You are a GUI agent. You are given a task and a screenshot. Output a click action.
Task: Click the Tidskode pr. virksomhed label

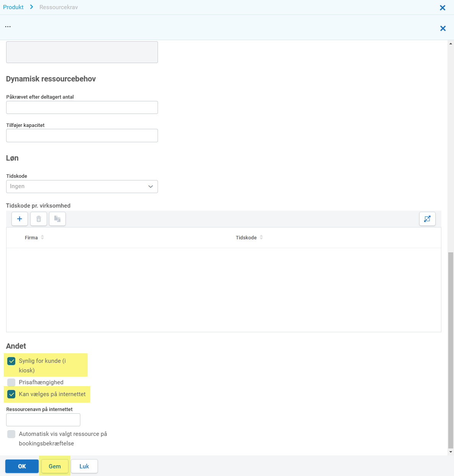tap(38, 206)
